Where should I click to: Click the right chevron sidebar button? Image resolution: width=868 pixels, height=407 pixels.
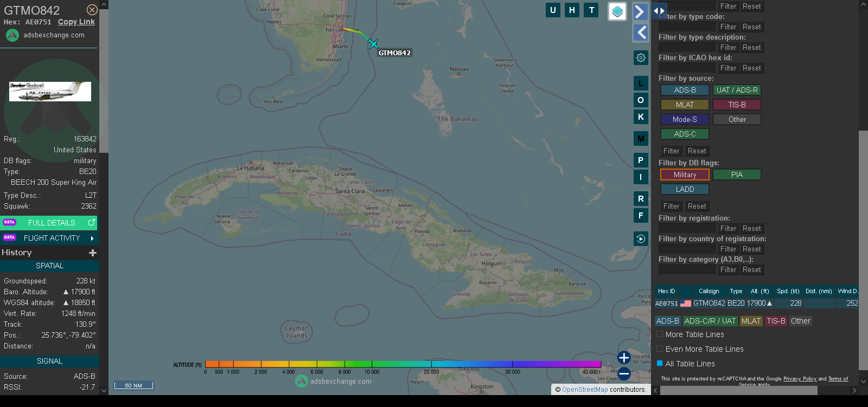click(641, 11)
